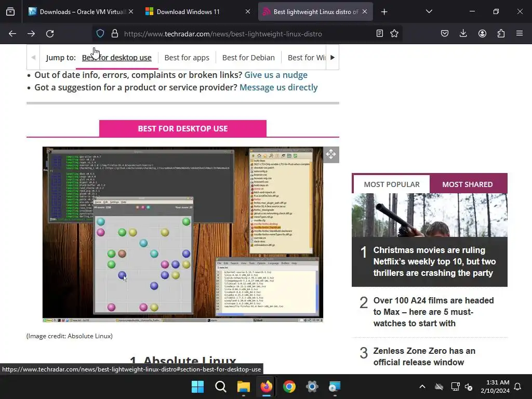Show hidden system tray icons
This screenshot has width=532, height=399.
click(422, 387)
